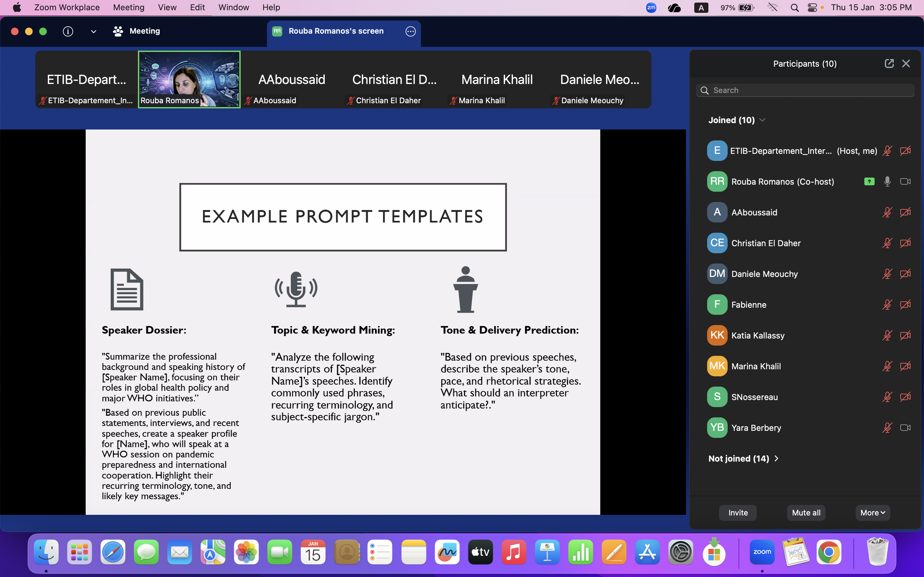Open the More dropdown in Participants
Image resolution: width=924 pixels, height=577 pixels.
tap(872, 513)
